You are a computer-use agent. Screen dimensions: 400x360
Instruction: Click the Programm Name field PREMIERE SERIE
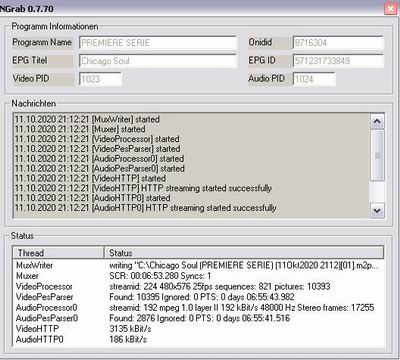[x=158, y=43]
